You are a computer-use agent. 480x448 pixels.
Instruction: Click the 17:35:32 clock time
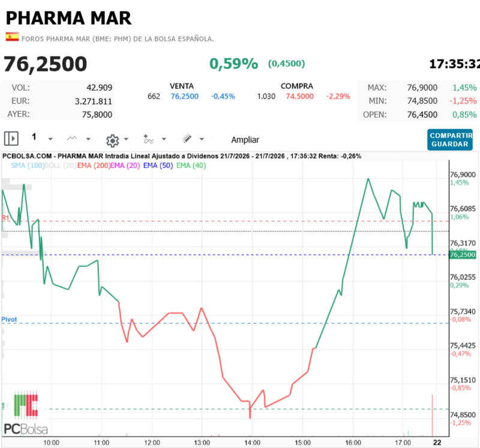tap(454, 64)
